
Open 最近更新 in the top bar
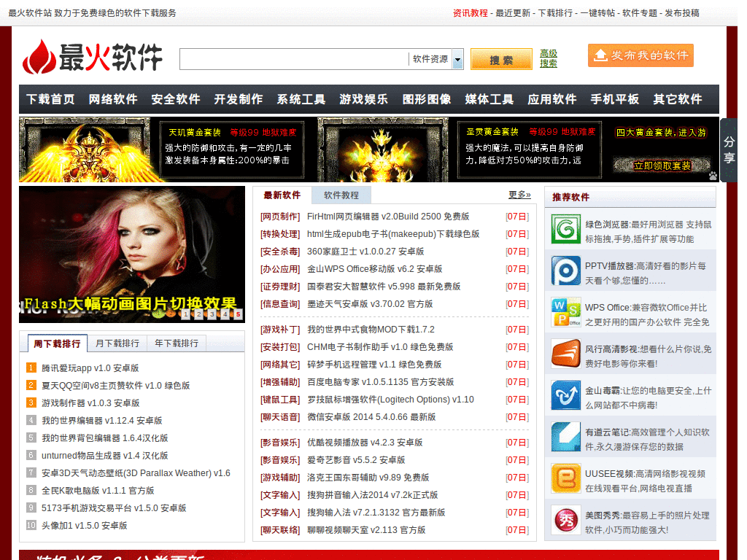[513, 13]
